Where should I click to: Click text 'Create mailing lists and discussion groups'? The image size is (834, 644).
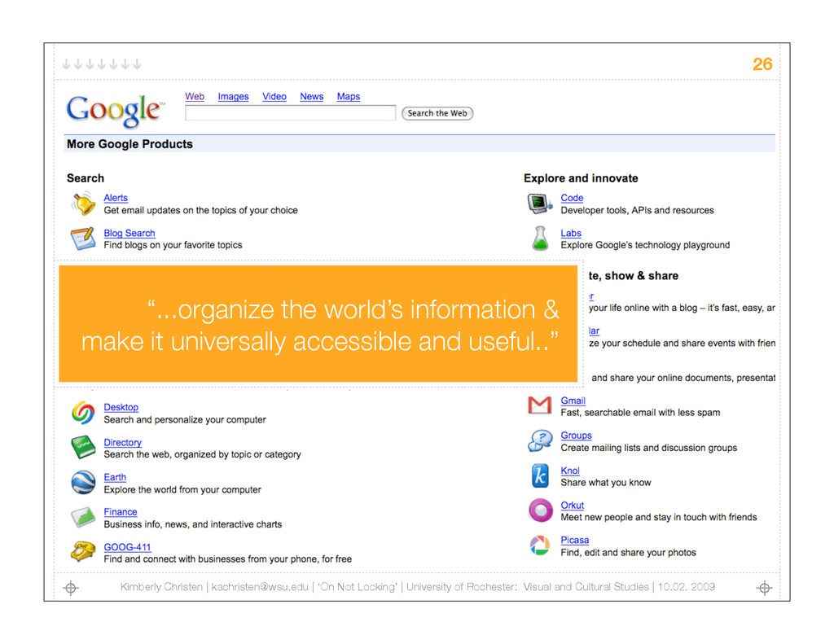click(649, 448)
